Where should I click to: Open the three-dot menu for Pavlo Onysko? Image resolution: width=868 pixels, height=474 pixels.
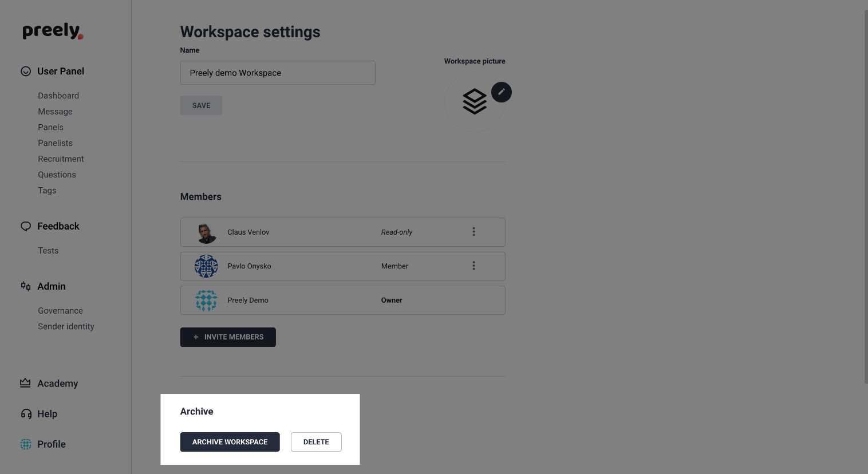[474, 266]
